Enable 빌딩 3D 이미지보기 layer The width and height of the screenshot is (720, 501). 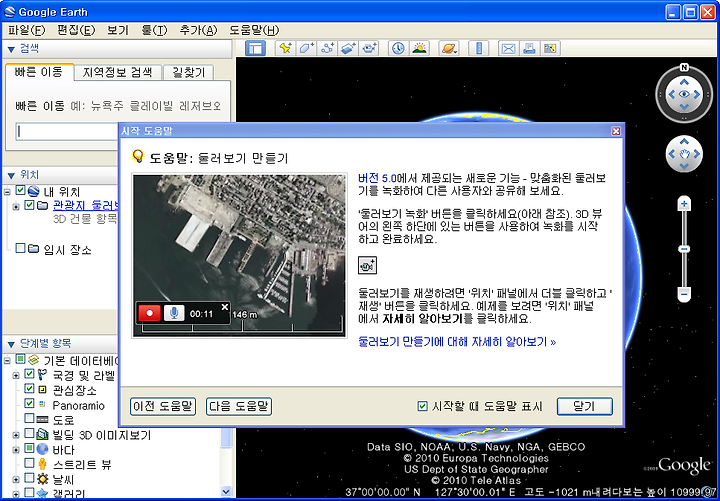tap(29, 433)
